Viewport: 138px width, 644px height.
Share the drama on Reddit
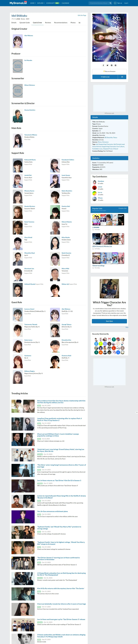pyautogui.click(x=111, y=65)
